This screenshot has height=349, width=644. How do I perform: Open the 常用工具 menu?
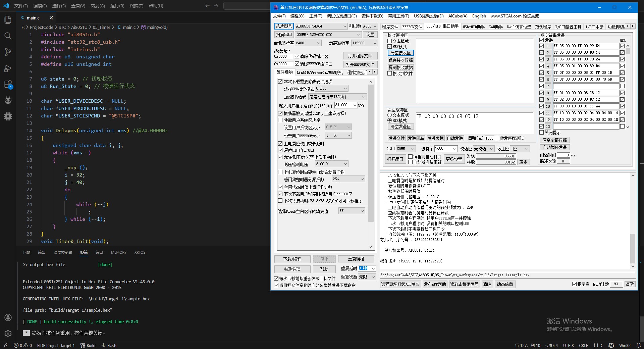398,16
